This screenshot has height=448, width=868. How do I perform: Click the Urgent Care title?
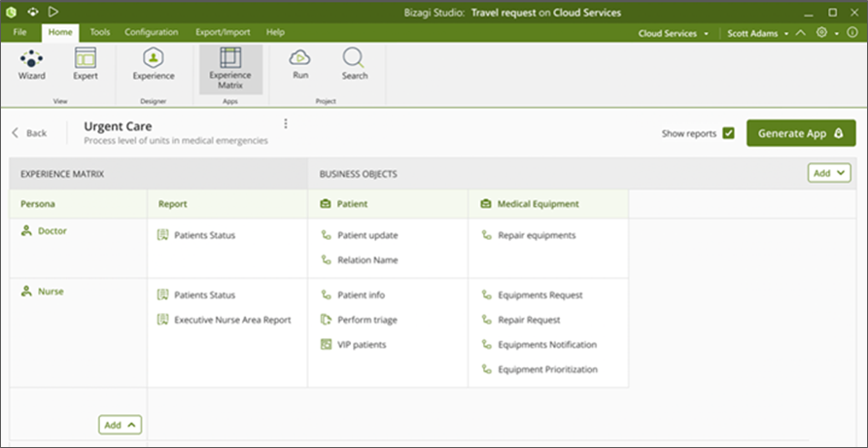pyautogui.click(x=118, y=126)
